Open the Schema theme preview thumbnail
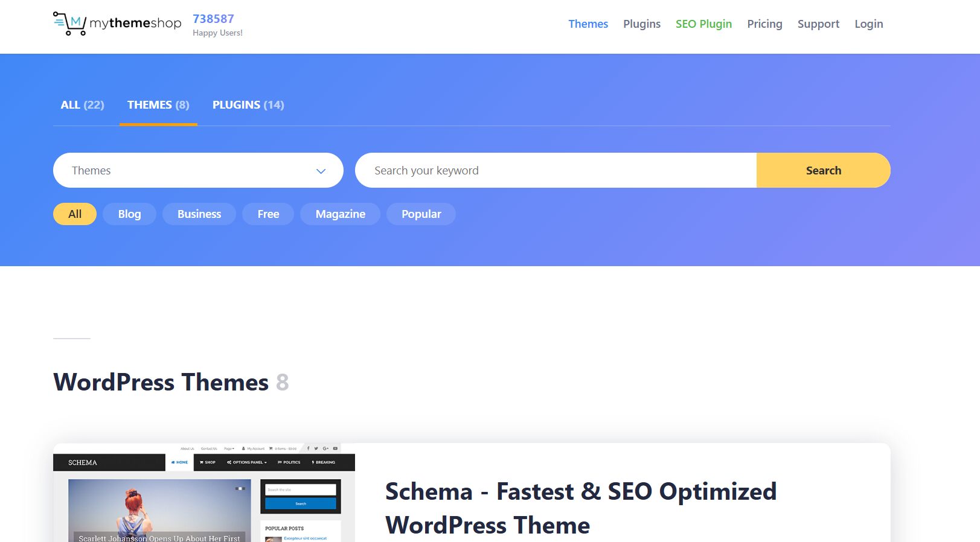Viewport: 980px width, 542px height. (204, 493)
